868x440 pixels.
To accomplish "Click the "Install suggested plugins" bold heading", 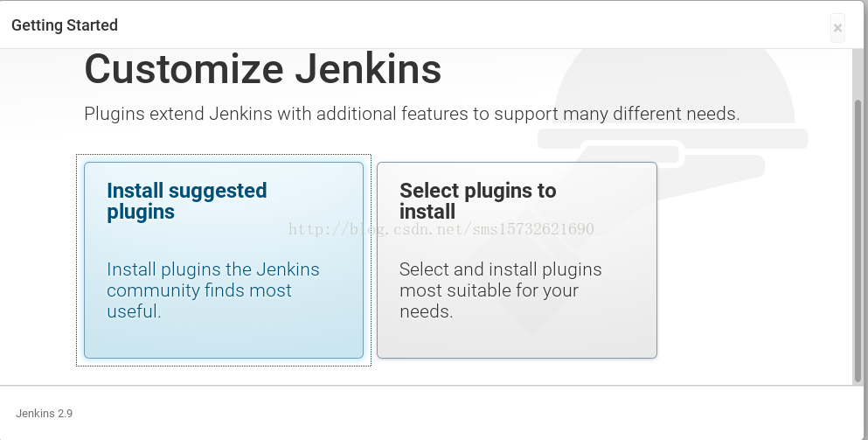I will 186,201.
